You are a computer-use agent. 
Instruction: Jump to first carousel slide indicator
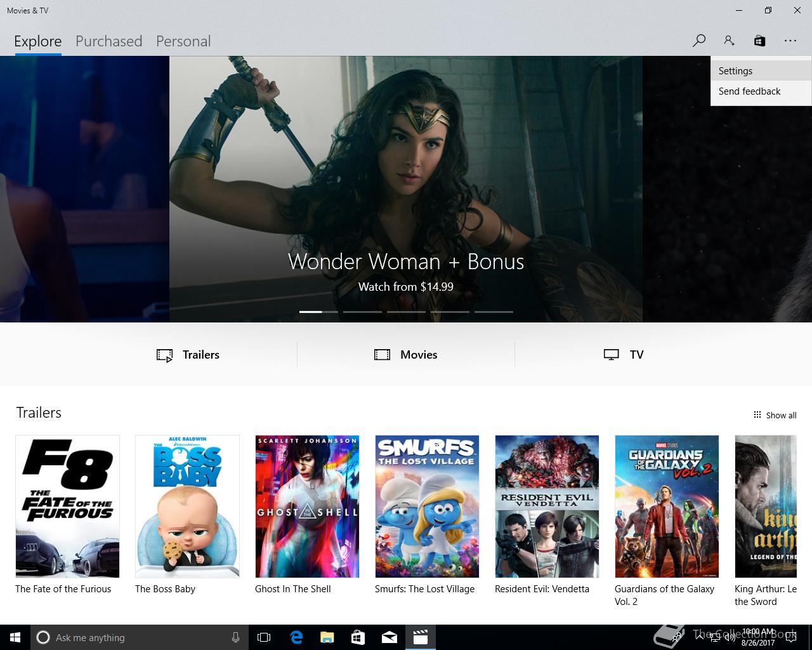tap(318, 312)
